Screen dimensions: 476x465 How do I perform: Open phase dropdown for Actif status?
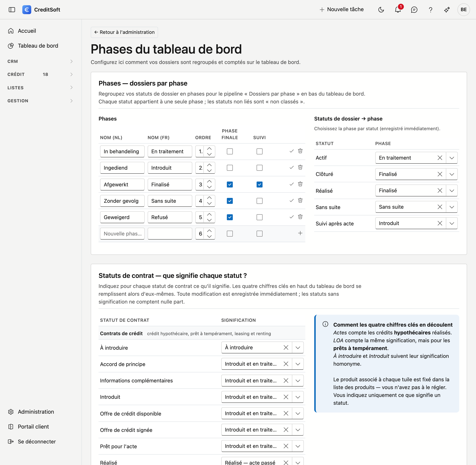point(452,158)
